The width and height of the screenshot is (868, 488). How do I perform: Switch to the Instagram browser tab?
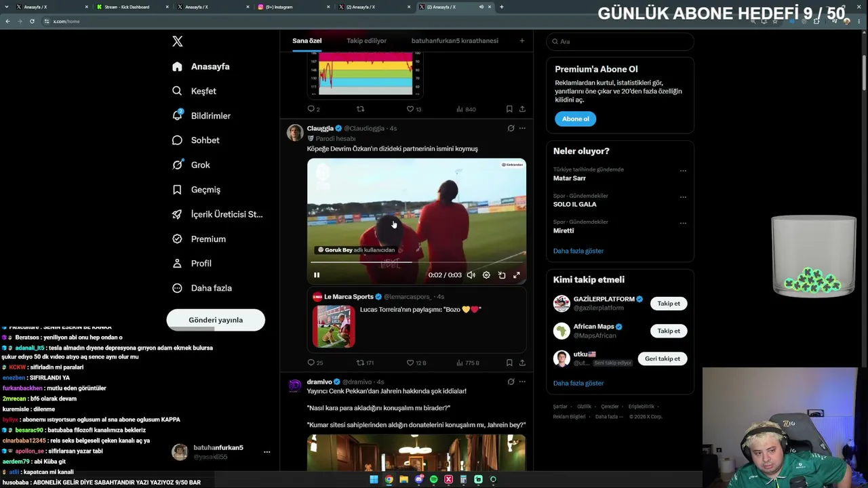tap(295, 7)
